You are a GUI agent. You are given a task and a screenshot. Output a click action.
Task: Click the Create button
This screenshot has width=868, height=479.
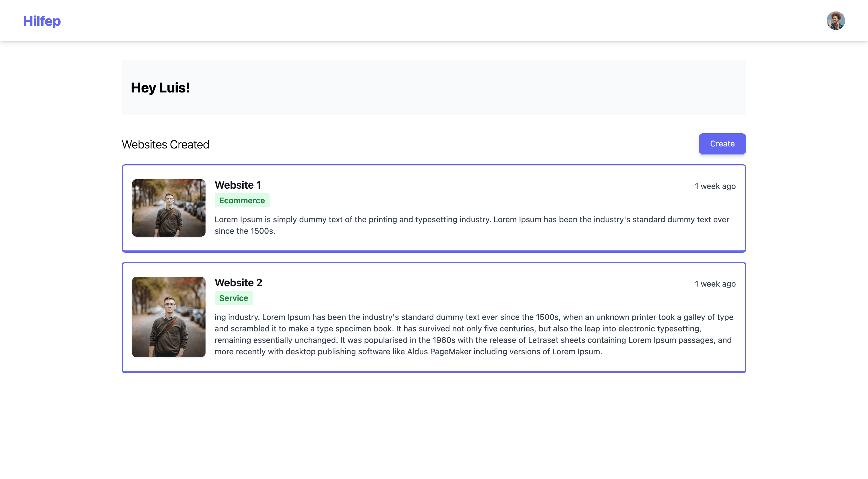point(722,144)
